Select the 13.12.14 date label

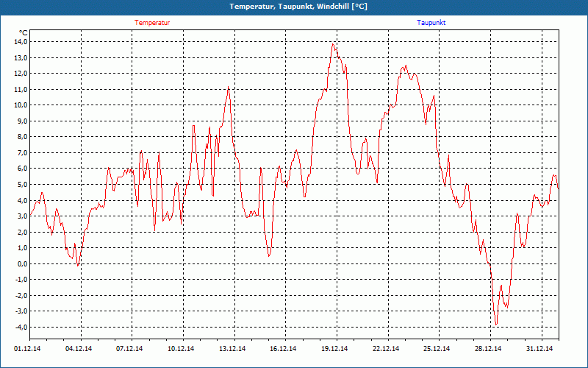(232, 348)
